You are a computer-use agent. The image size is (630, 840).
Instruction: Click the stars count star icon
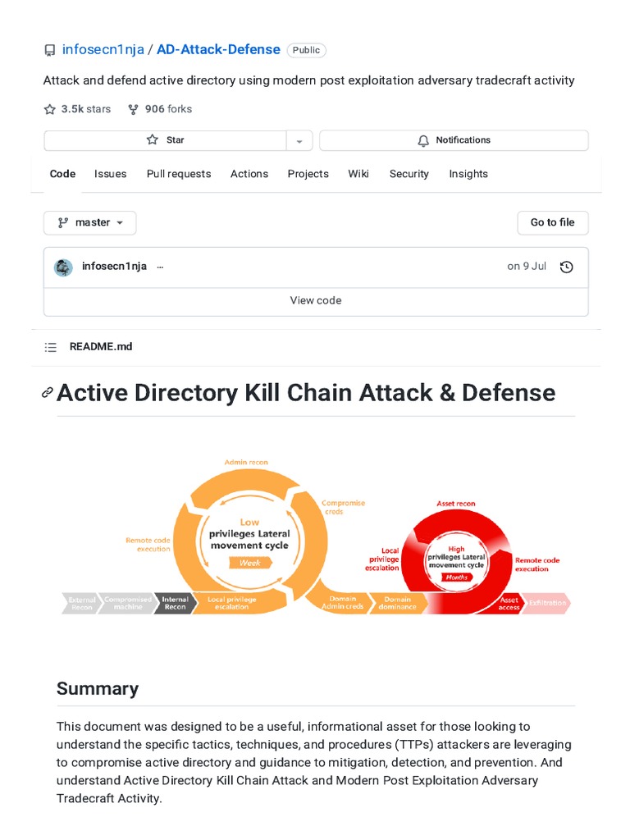[50, 109]
